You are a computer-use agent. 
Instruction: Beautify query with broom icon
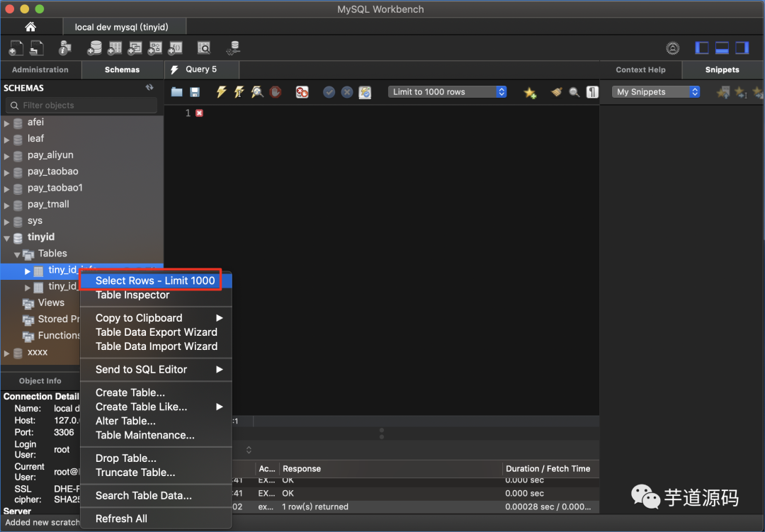pyautogui.click(x=556, y=92)
